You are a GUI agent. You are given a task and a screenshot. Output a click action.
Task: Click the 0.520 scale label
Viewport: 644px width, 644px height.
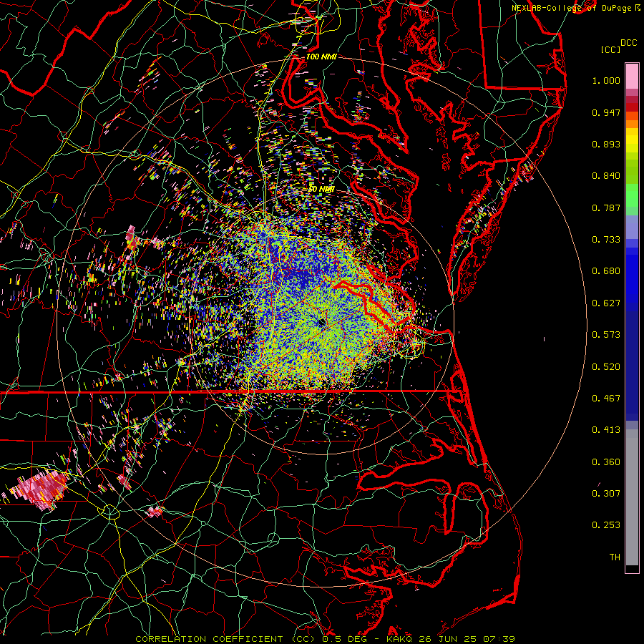606,367
